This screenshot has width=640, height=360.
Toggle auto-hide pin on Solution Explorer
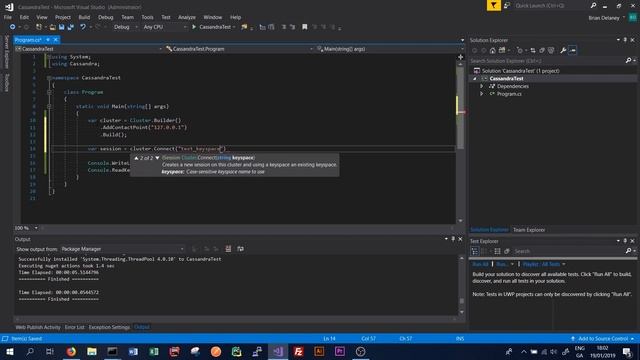click(625, 40)
